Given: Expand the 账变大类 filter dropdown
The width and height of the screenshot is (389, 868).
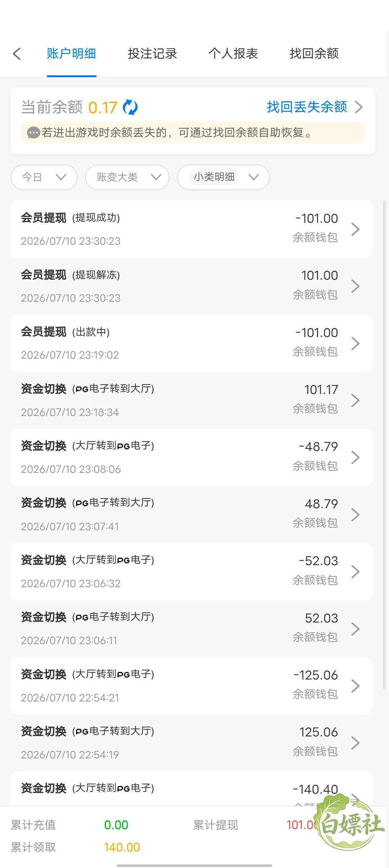Looking at the screenshot, I should point(127,177).
